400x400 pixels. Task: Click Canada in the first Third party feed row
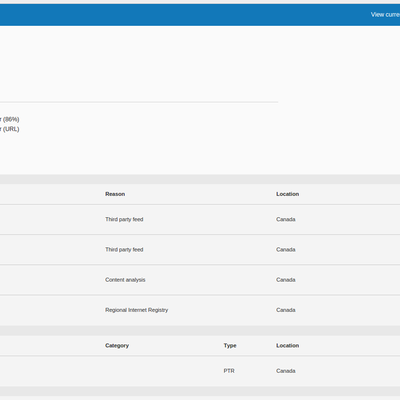tap(286, 219)
